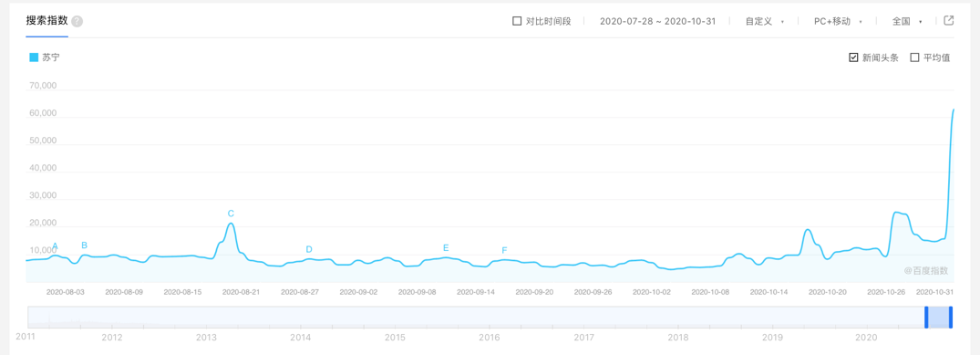
Task: Click news marker B on the chart
Action: point(85,245)
